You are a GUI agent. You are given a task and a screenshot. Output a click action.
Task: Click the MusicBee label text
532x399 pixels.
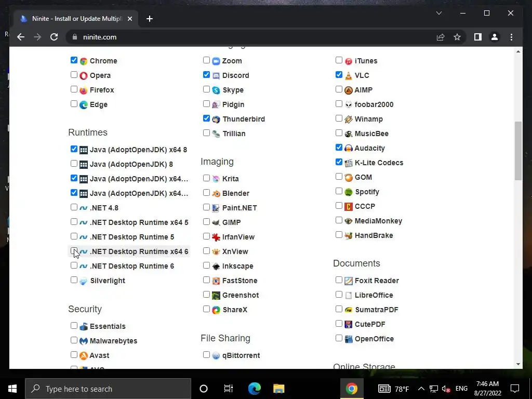click(371, 134)
